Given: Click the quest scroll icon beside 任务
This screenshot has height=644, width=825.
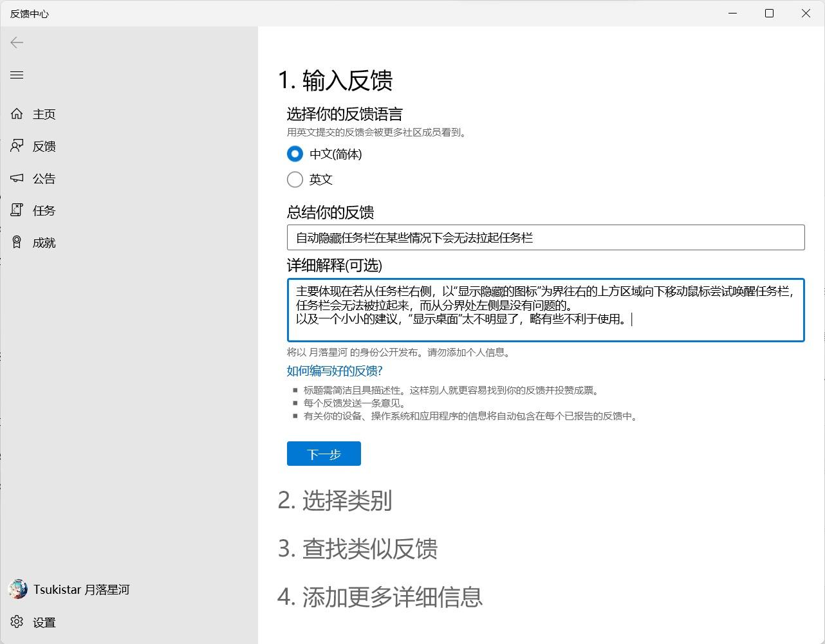Looking at the screenshot, I should [x=17, y=210].
